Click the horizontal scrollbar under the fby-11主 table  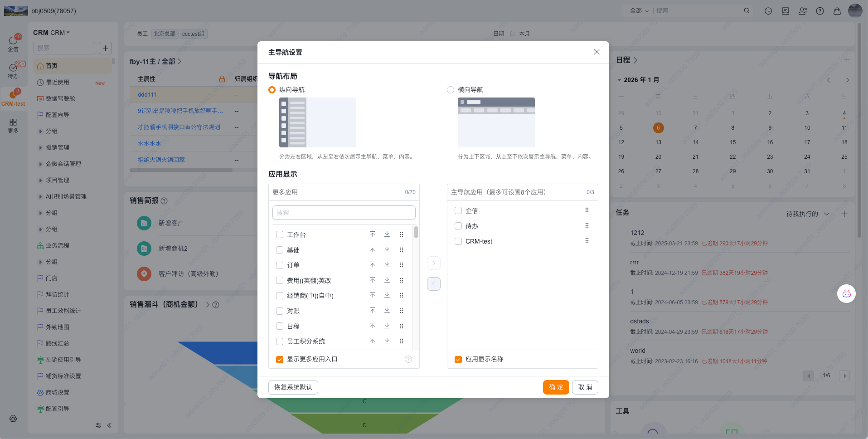(181, 170)
